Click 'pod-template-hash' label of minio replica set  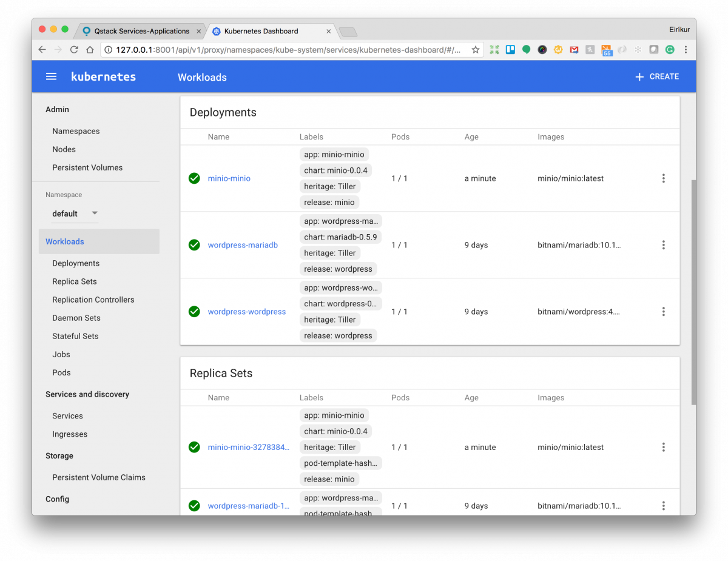(x=341, y=463)
